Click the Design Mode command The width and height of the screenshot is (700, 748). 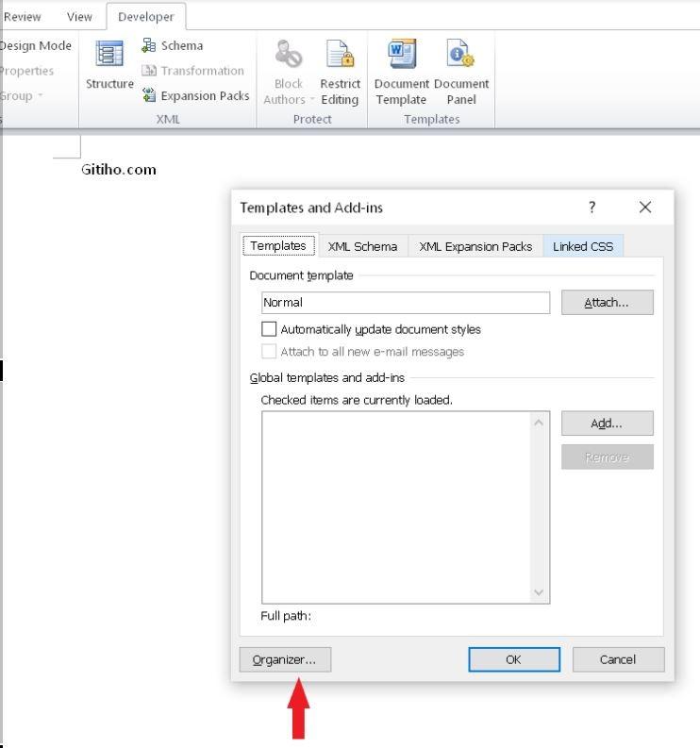(x=36, y=46)
